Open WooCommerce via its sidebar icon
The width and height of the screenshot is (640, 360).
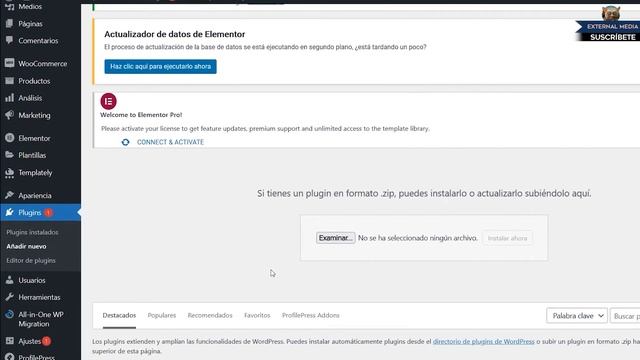click(9, 63)
